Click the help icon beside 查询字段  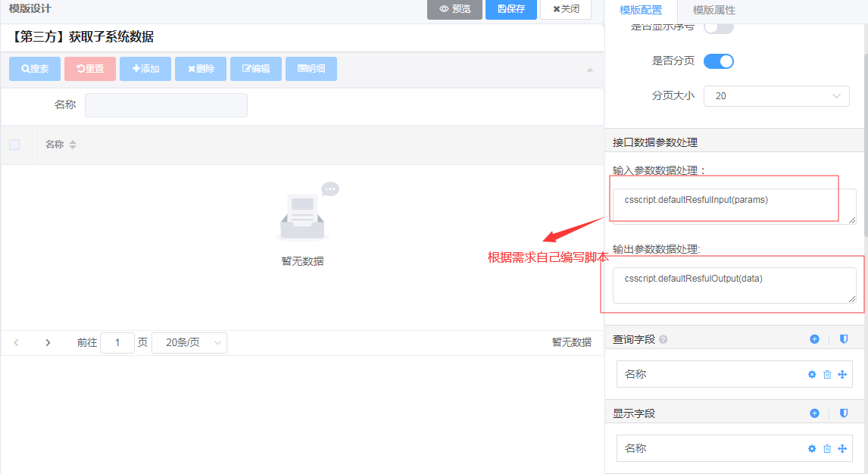click(663, 340)
